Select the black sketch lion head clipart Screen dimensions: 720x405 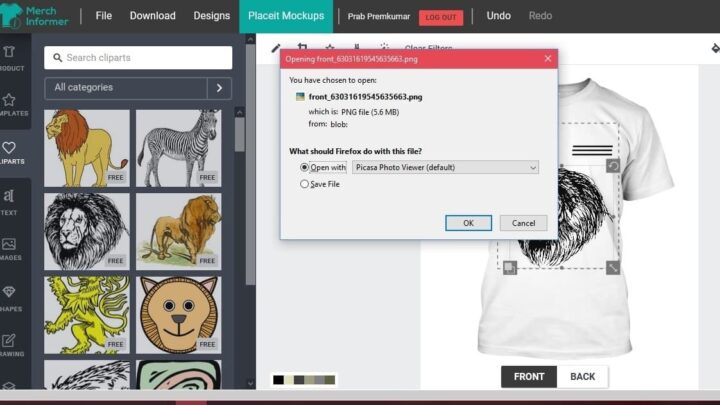tap(87, 231)
